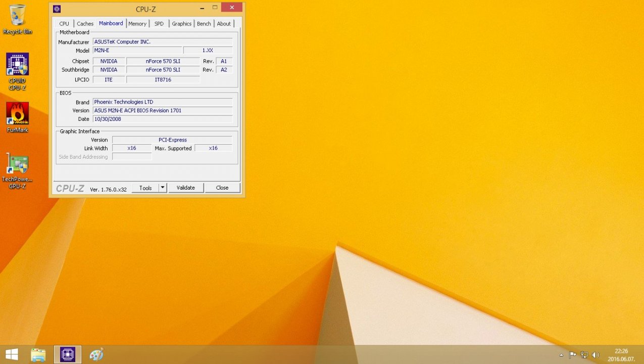Click the ASUSTeK Computer INC. manufacturer field
This screenshot has height=364, width=644.
[163, 42]
